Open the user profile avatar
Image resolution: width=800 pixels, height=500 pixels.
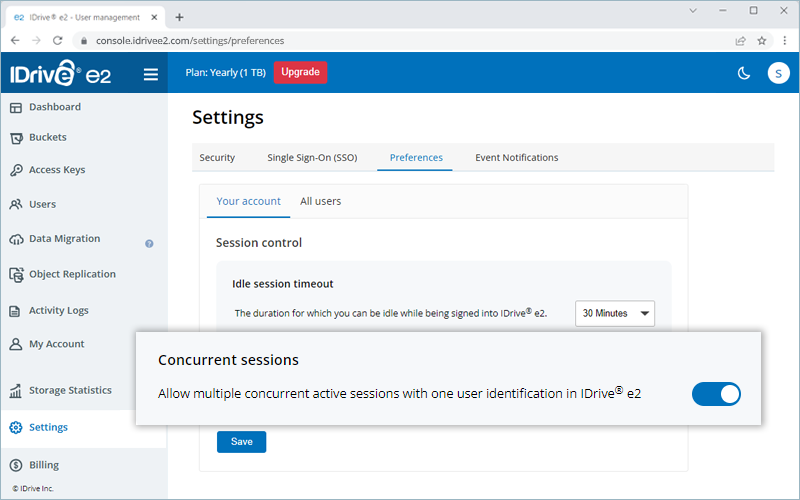click(778, 73)
